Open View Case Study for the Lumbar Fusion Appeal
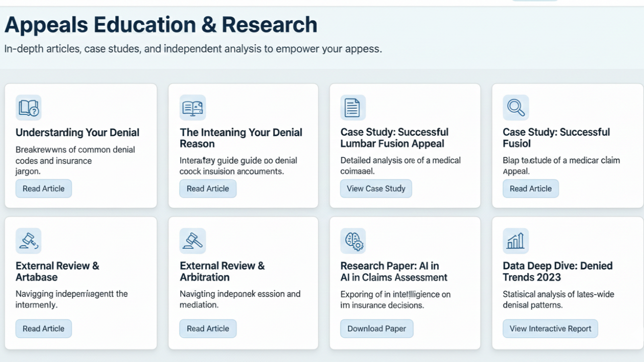 pos(376,188)
